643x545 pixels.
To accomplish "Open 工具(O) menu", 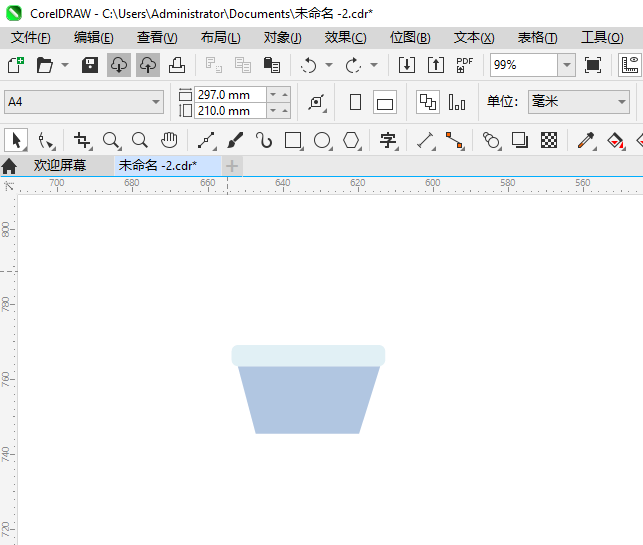I will tap(602, 38).
